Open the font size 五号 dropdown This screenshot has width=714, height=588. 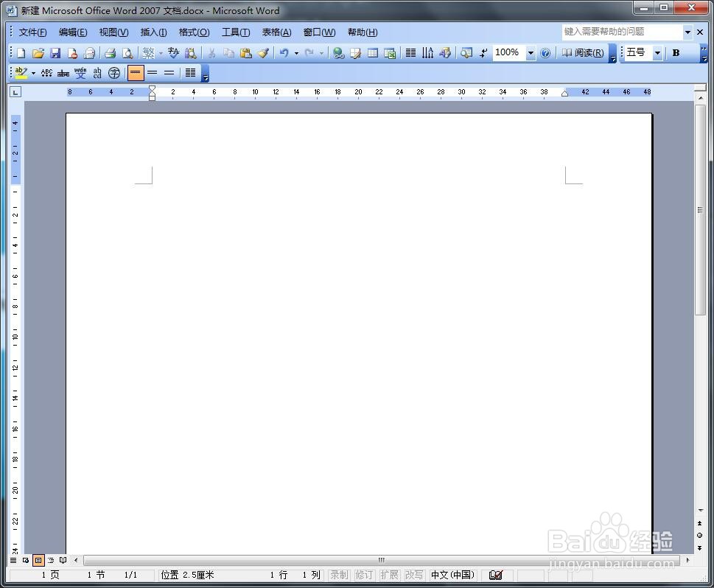[x=657, y=53]
